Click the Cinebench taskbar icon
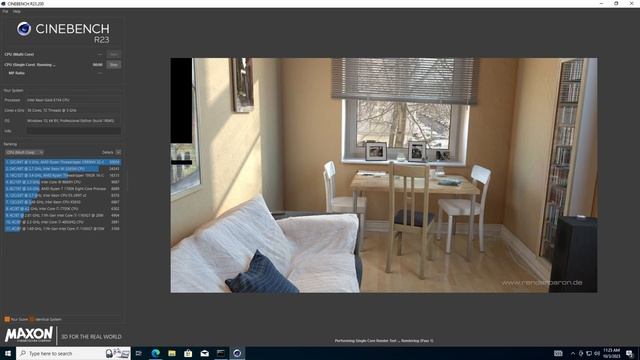 (237, 353)
